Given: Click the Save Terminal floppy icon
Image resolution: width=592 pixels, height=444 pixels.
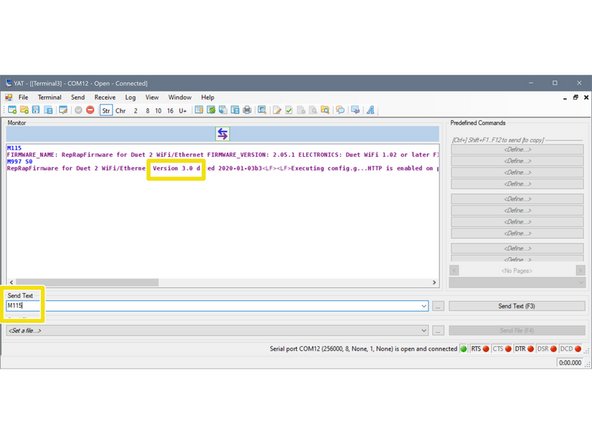Looking at the screenshot, I should pyautogui.click(x=36, y=110).
